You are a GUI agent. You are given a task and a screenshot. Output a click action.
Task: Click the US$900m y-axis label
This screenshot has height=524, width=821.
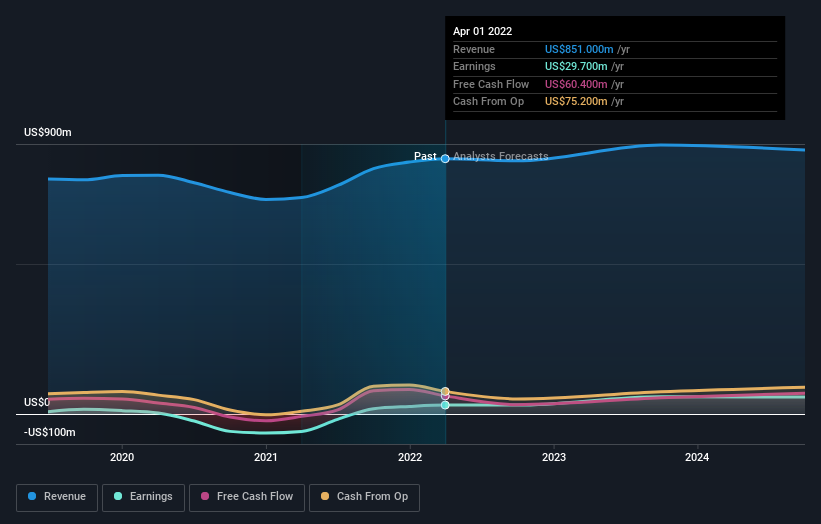(x=48, y=132)
